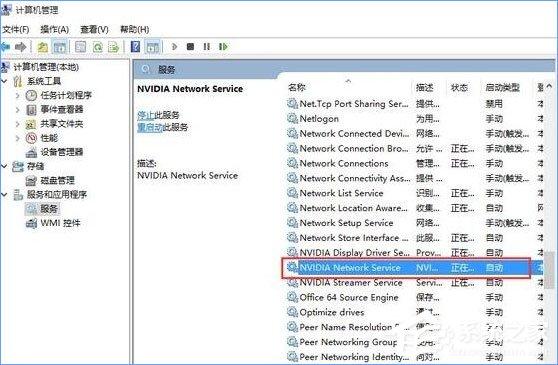Select the Network Setup Service row

click(415, 223)
